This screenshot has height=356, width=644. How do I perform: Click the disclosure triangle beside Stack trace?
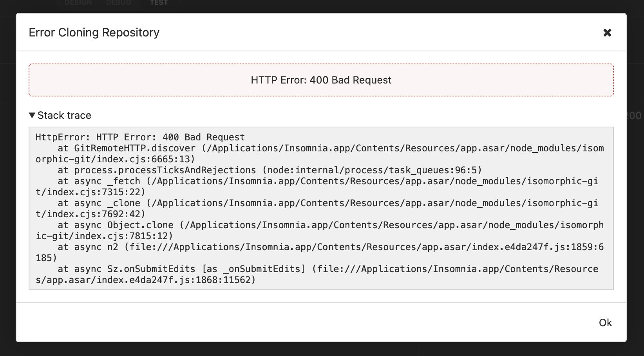(33, 115)
